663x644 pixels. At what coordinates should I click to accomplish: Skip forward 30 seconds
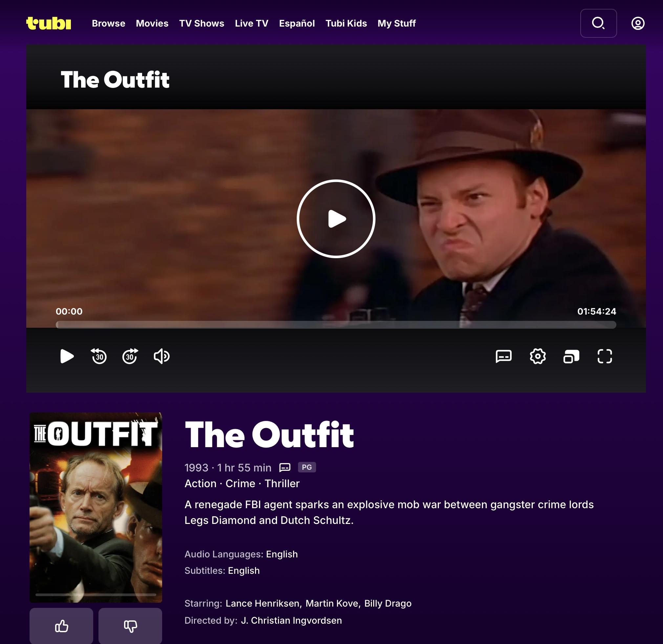pyautogui.click(x=130, y=356)
